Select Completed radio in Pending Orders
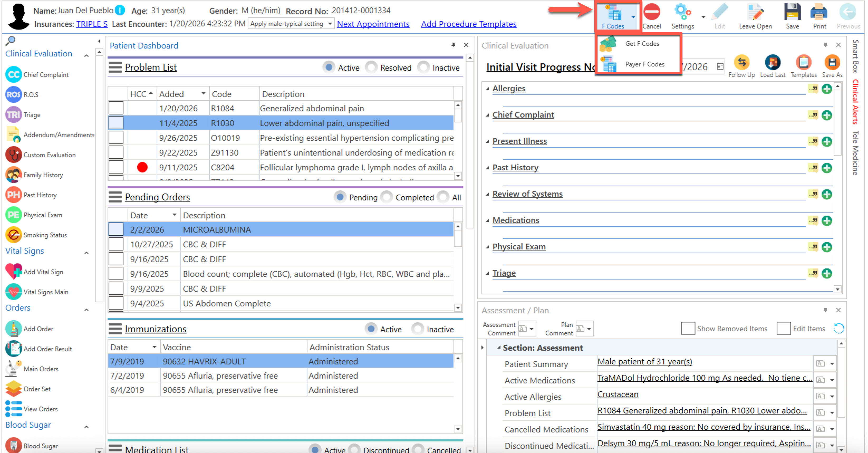The width and height of the screenshot is (868, 453). [x=387, y=197]
